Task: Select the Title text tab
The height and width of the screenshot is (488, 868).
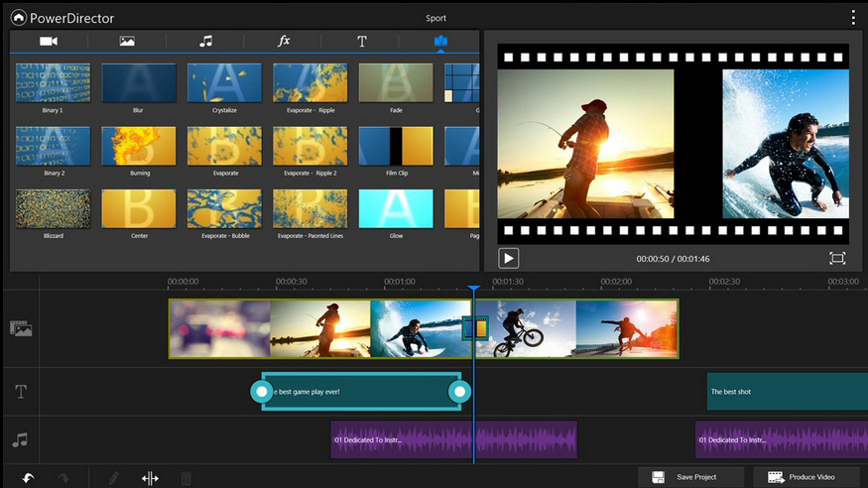Action: (x=362, y=42)
